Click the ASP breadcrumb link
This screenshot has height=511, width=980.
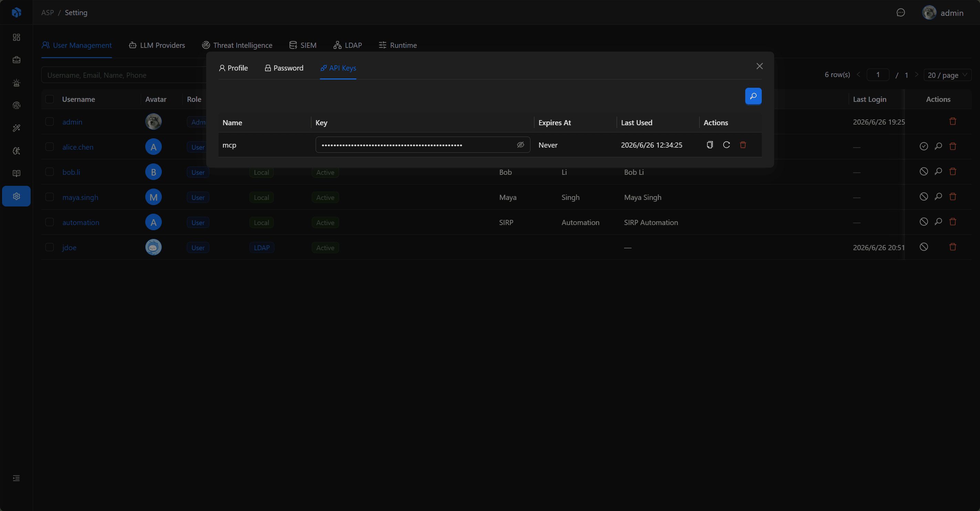48,12
